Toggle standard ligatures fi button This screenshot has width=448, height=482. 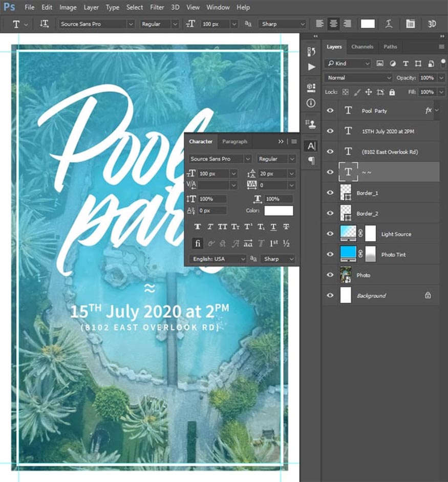pos(198,244)
